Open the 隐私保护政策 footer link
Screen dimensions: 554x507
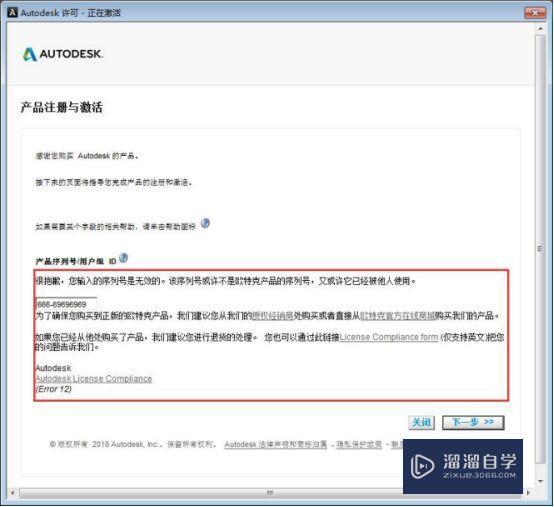click(359, 444)
